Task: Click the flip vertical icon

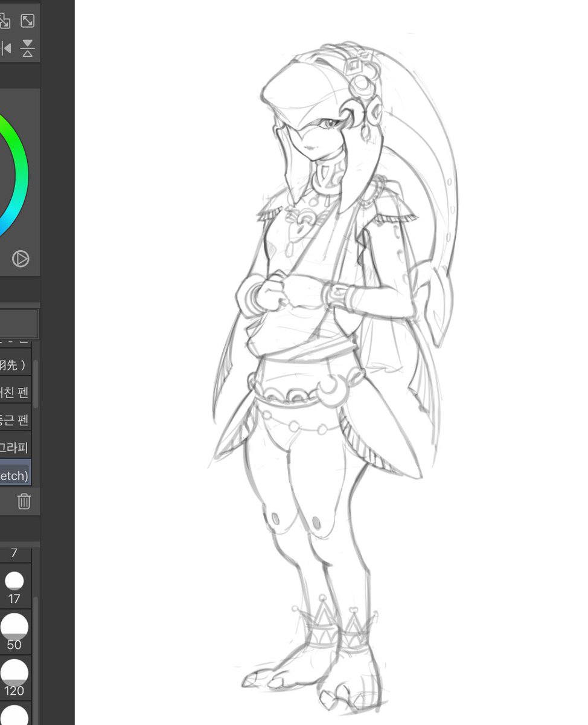Action: (x=27, y=48)
